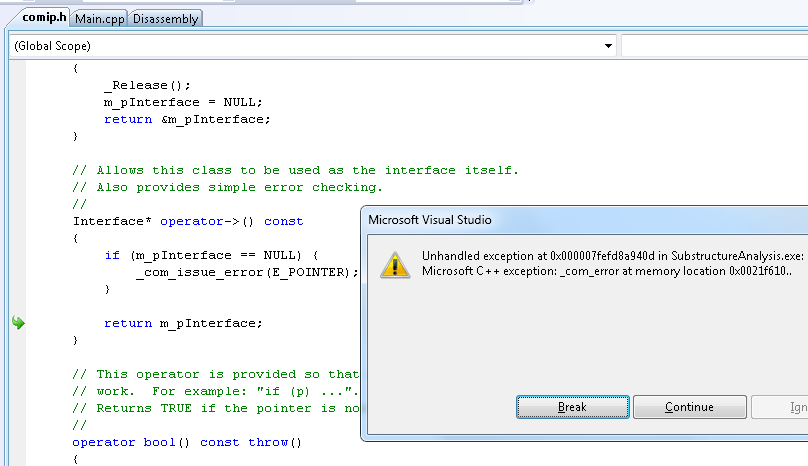The image size is (808, 466).
Task: Click the yellow warning icon in dialog
Action: coord(395,265)
